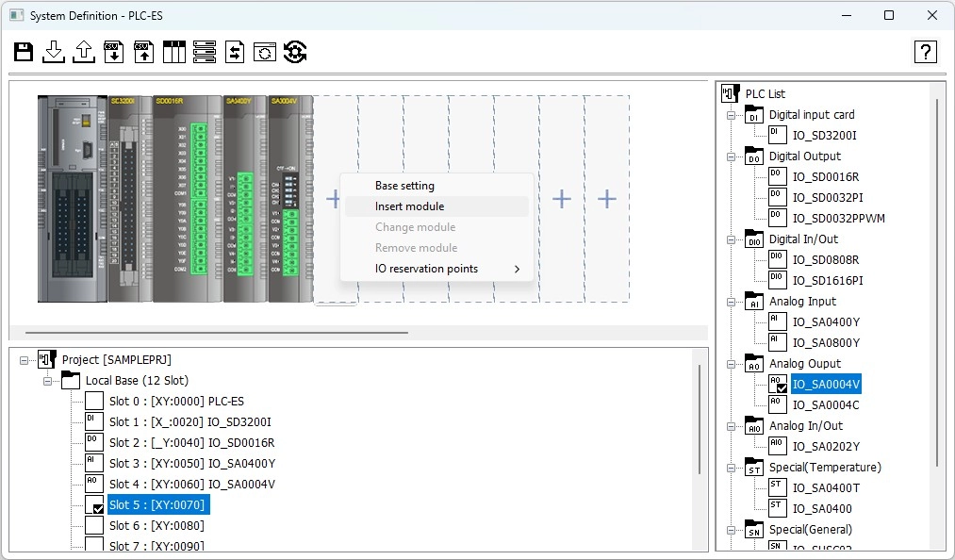Select IO_SA0400Y in PLC List
This screenshot has width=955, height=560.
(x=826, y=321)
